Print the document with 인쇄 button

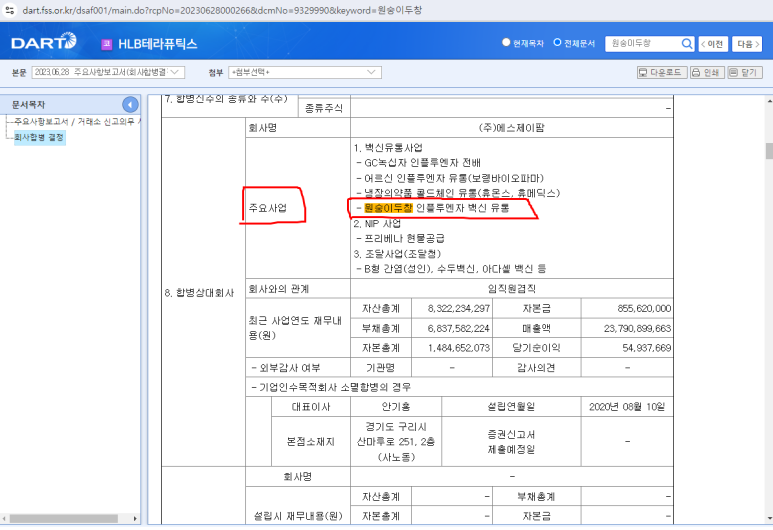[x=707, y=73]
